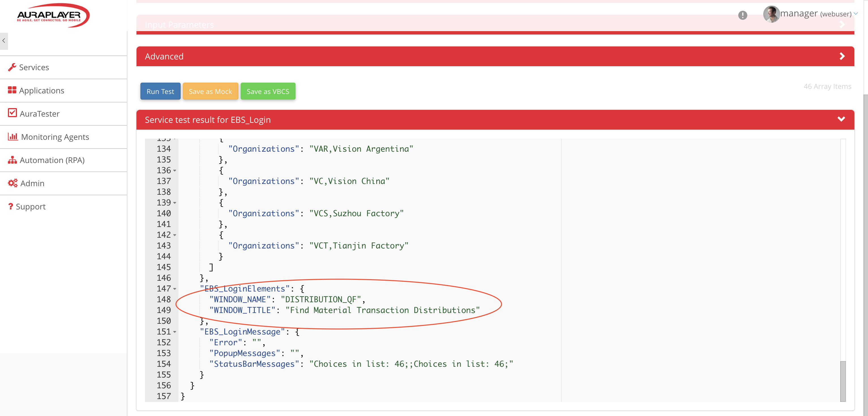The image size is (868, 416).
Task: Click the Advanced panel title
Action: pos(164,56)
